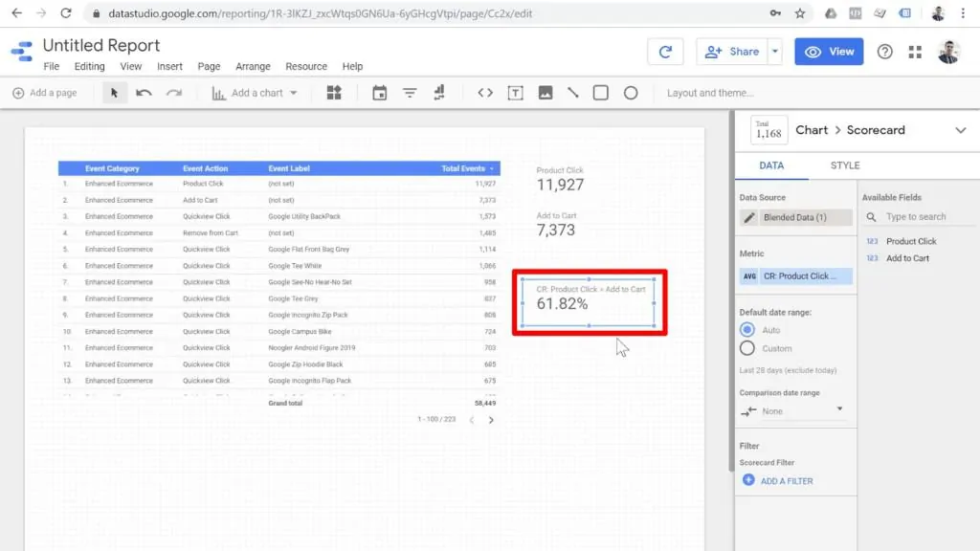
Task: Insert embedded URL using the <> icon
Action: point(485,93)
